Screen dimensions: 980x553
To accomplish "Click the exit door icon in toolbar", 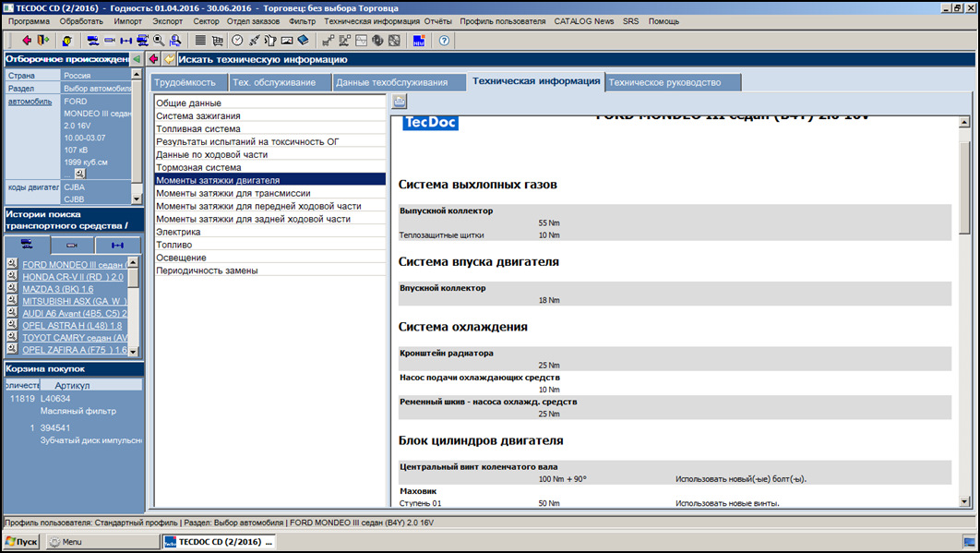I will tap(42, 41).
